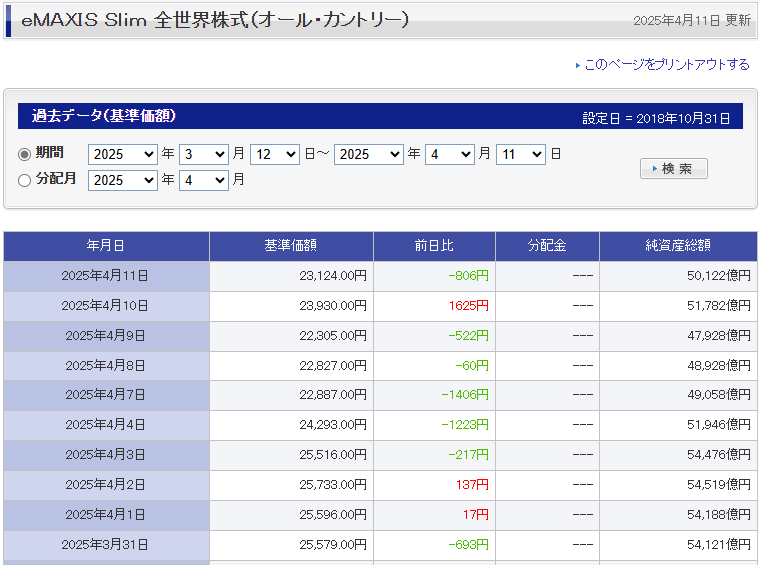Click the 年月日 column header
The width and height of the screenshot is (760, 565).
pyautogui.click(x=106, y=246)
